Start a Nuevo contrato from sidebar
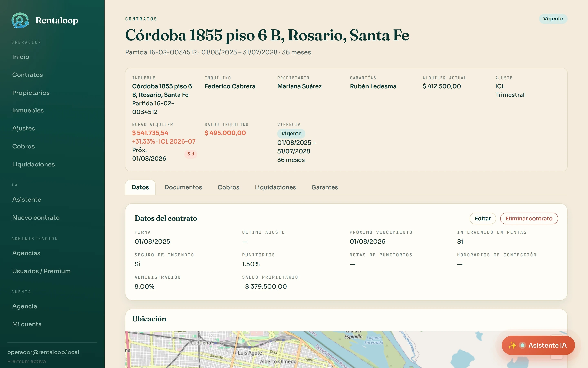 [x=36, y=217]
